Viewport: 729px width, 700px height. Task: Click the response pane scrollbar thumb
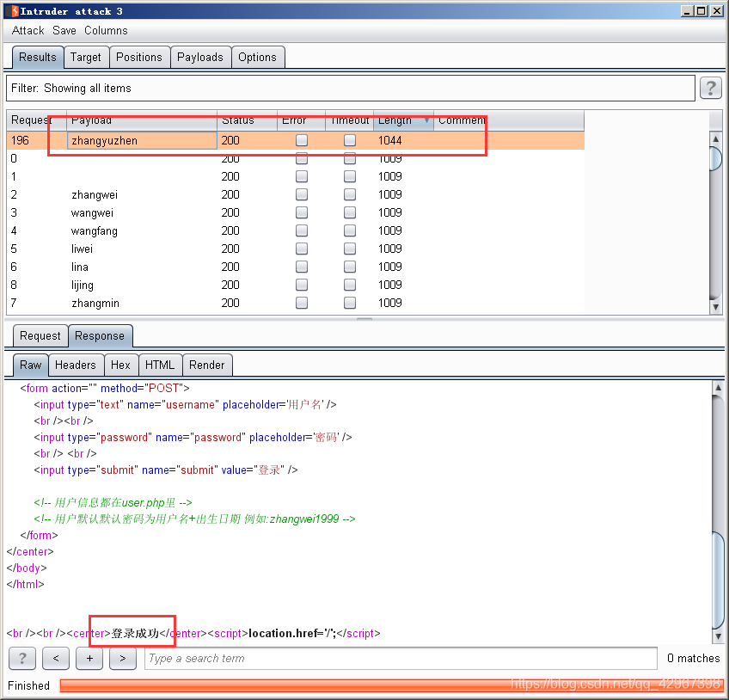pyautogui.click(x=717, y=580)
